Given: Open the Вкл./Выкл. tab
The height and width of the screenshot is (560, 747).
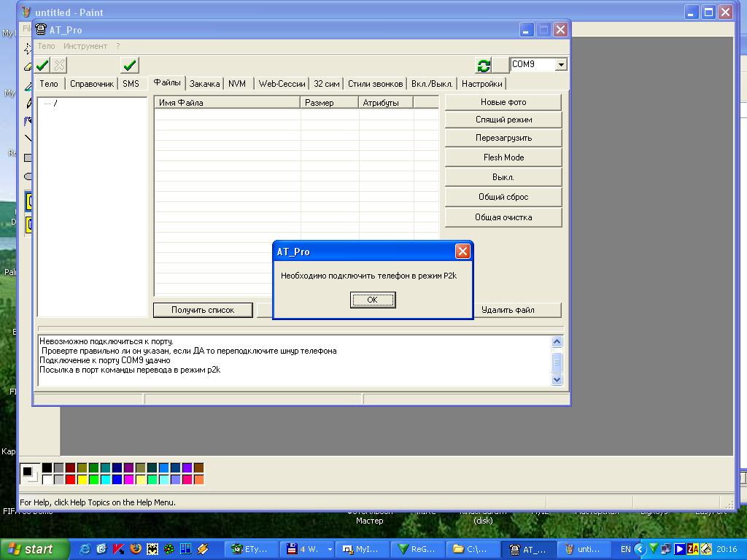Looking at the screenshot, I should (x=432, y=84).
